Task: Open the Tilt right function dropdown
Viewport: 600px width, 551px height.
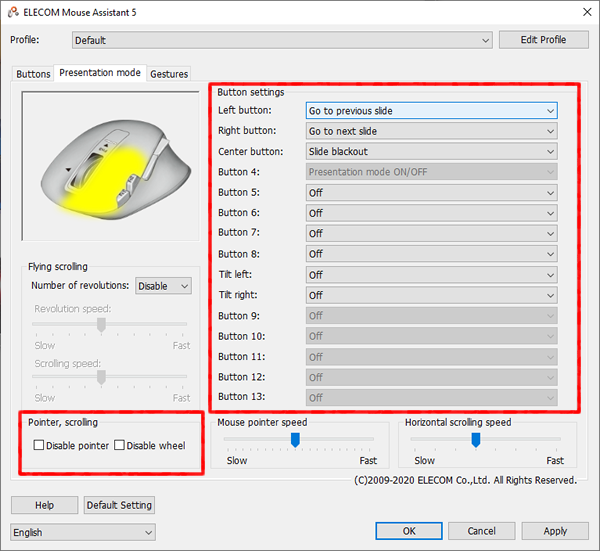Action: 431,295
